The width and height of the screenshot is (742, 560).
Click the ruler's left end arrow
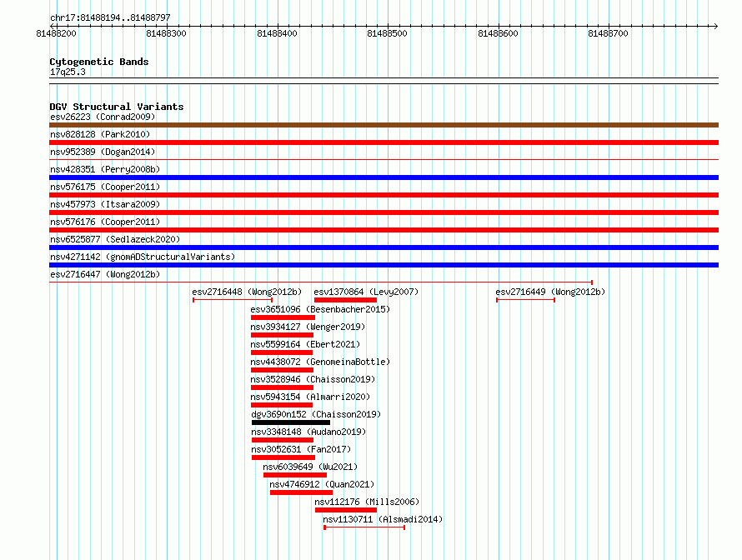click(x=53, y=26)
